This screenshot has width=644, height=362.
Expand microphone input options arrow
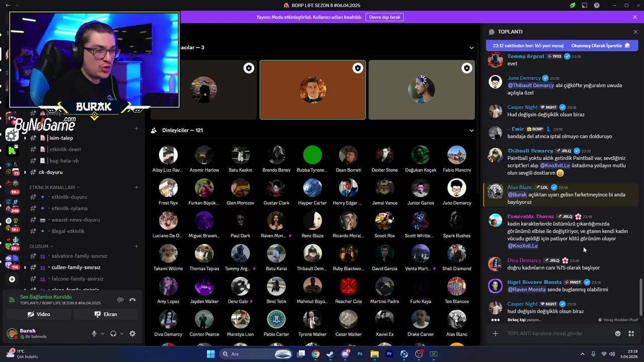point(103,333)
